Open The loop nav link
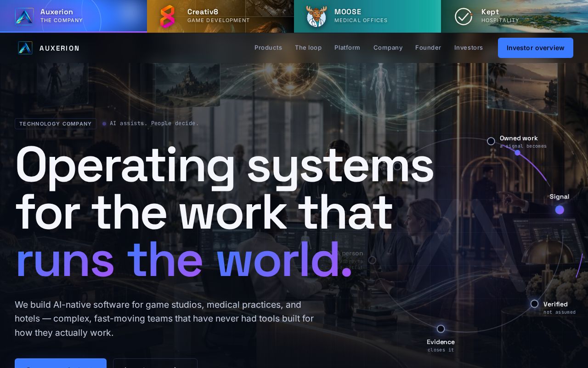 click(308, 47)
